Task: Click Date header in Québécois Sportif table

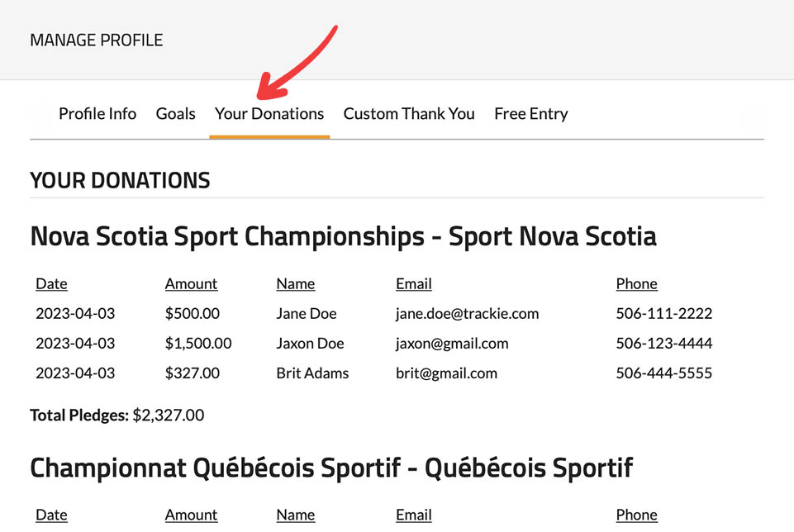Action: pyautogui.click(x=51, y=515)
